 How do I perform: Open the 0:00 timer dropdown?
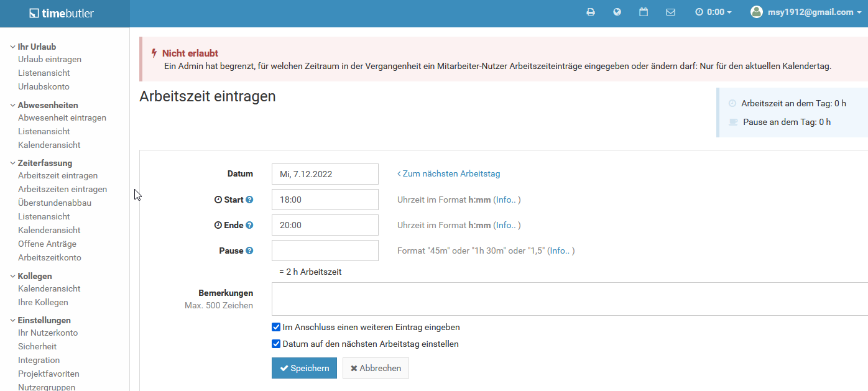point(713,12)
